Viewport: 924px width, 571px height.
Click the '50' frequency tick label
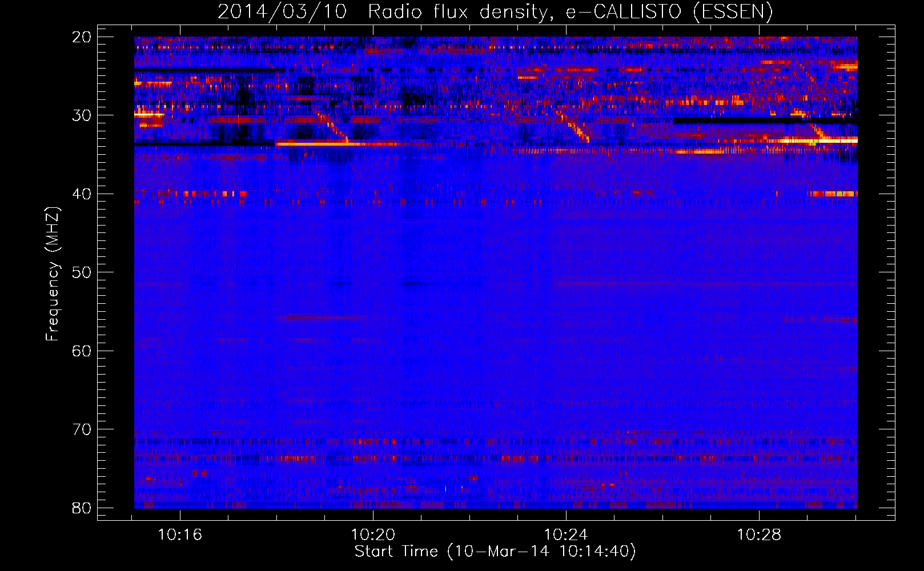tap(82, 272)
